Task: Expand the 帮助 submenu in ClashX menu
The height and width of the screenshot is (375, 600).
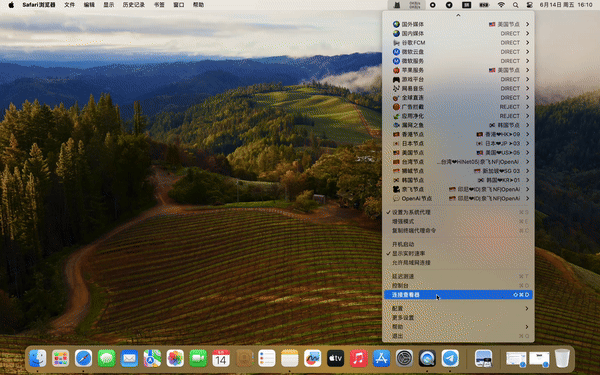Action: coord(458,327)
